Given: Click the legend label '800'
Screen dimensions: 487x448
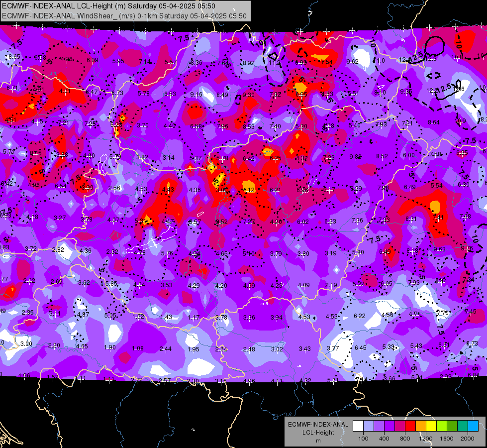Looking at the screenshot, I should click(x=405, y=439).
